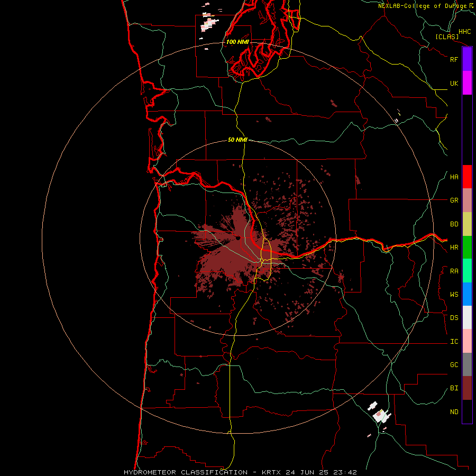Click the 'BI' legend label text
The image size is (476, 476).
pyautogui.click(x=454, y=388)
